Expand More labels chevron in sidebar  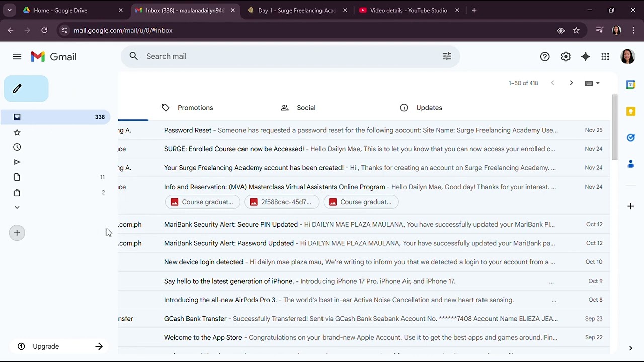tap(17, 207)
